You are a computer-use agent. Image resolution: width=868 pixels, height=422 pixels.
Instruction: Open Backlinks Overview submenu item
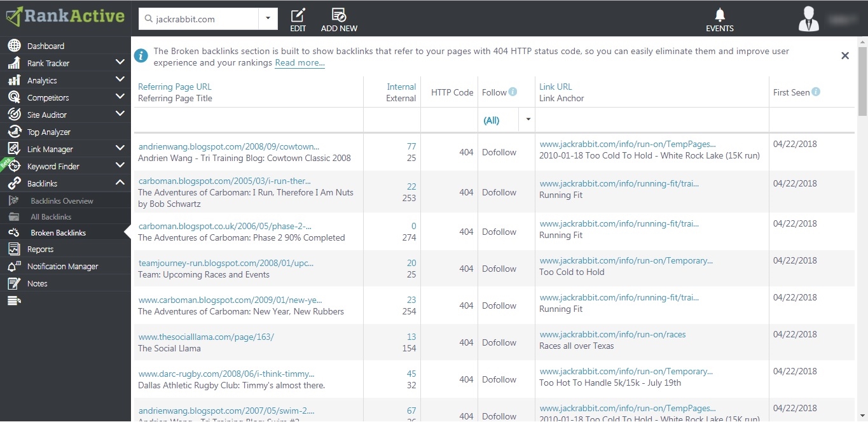[x=62, y=200]
